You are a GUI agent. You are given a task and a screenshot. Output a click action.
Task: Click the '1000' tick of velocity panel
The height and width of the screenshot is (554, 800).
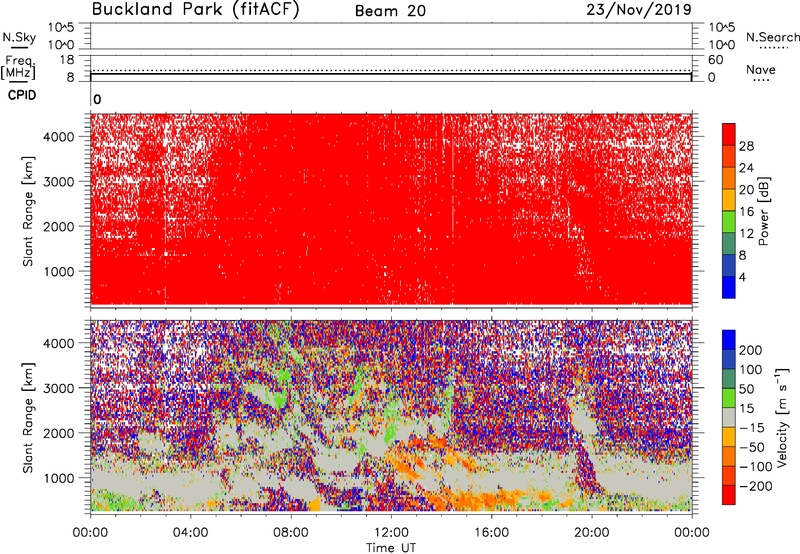pyautogui.click(x=59, y=478)
